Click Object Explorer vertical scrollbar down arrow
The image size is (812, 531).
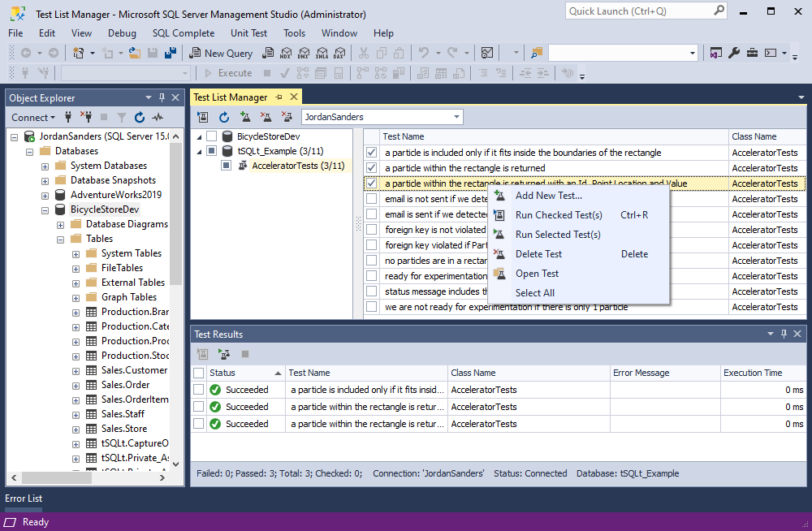pyautogui.click(x=176, y=464)
